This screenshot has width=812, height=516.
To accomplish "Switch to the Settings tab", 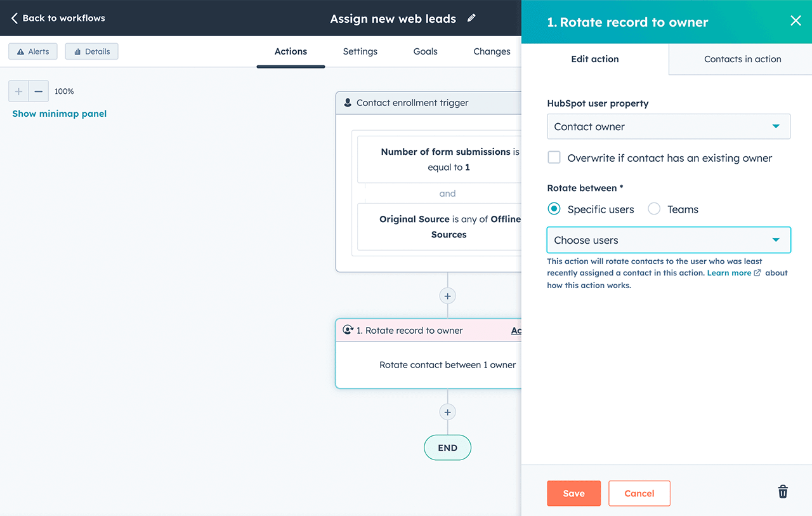I will click(x=360, y=51).
